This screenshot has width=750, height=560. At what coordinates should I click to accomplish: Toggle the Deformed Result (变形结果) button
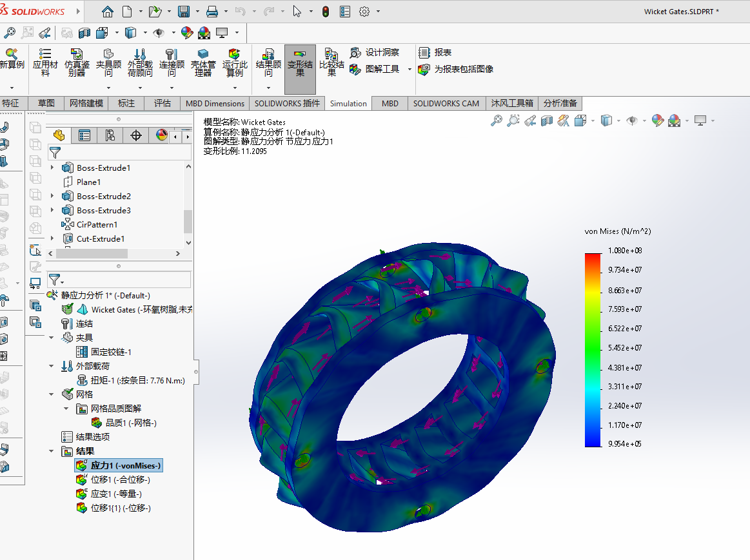[x=300, y=70]
